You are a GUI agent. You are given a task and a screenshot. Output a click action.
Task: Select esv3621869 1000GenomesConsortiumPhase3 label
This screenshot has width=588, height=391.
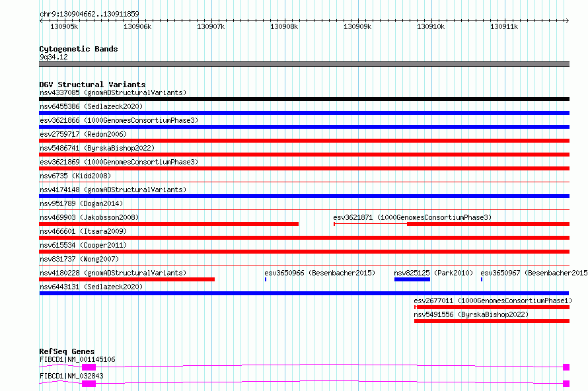click(119, 162)
